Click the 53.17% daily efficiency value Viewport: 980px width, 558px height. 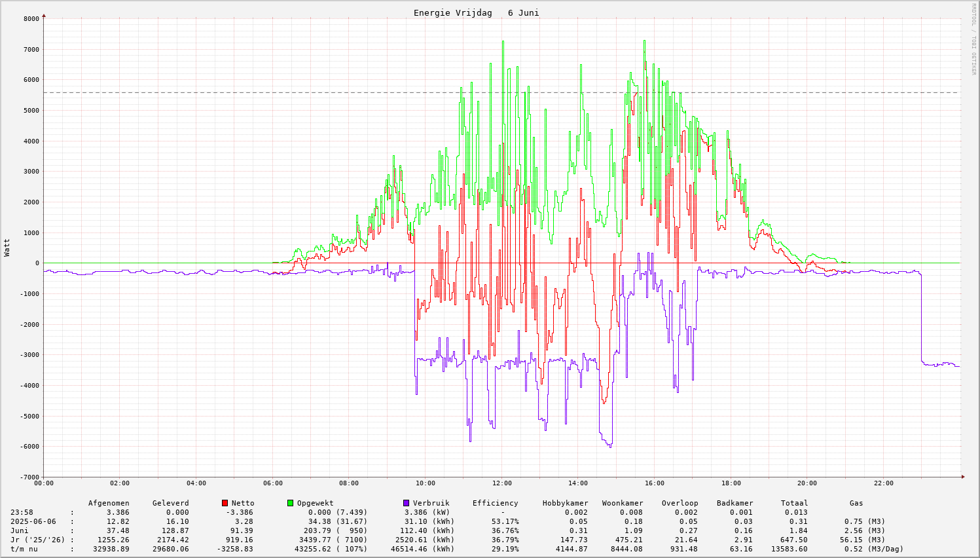pos(505,521)
